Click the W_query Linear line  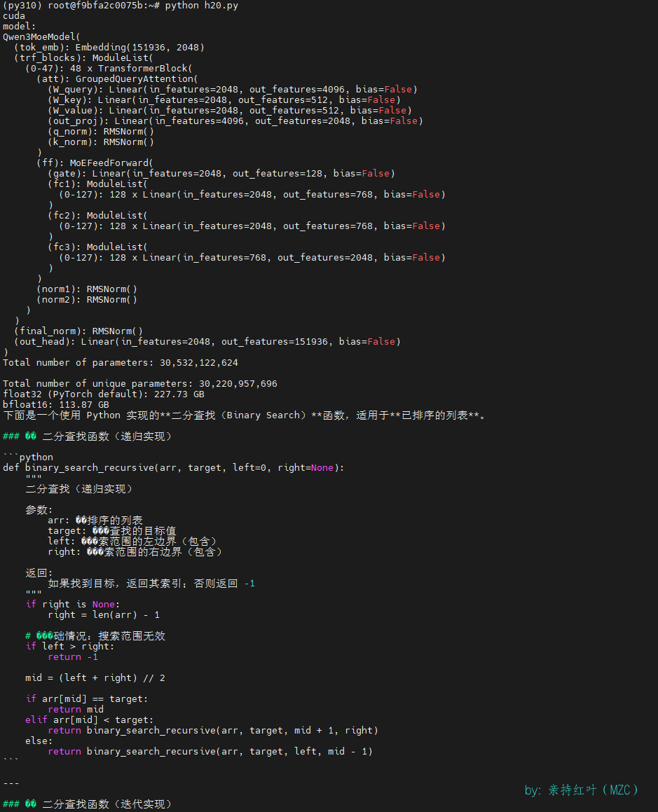click(x=233, y=90)
